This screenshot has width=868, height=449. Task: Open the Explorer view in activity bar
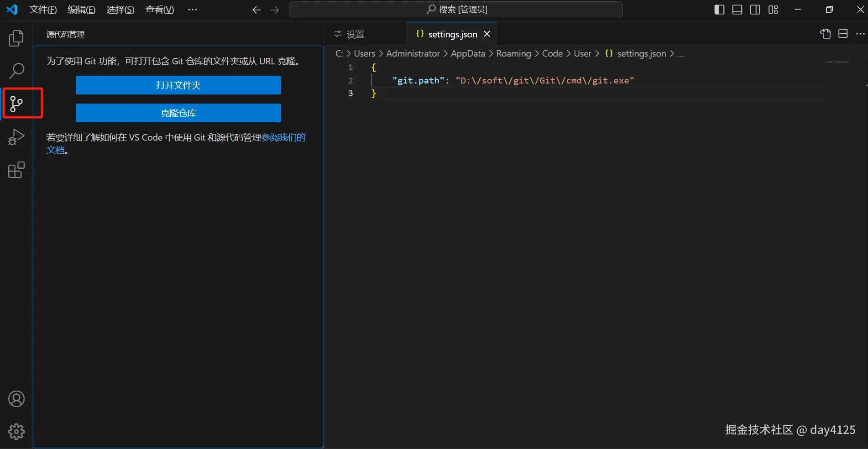(16, 38)
